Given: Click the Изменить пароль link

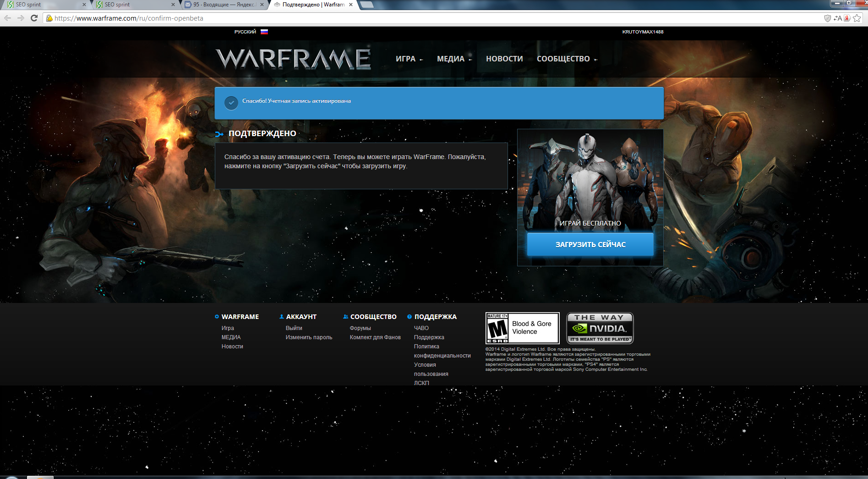Looking at the screenshot, I should click(309, 337).
